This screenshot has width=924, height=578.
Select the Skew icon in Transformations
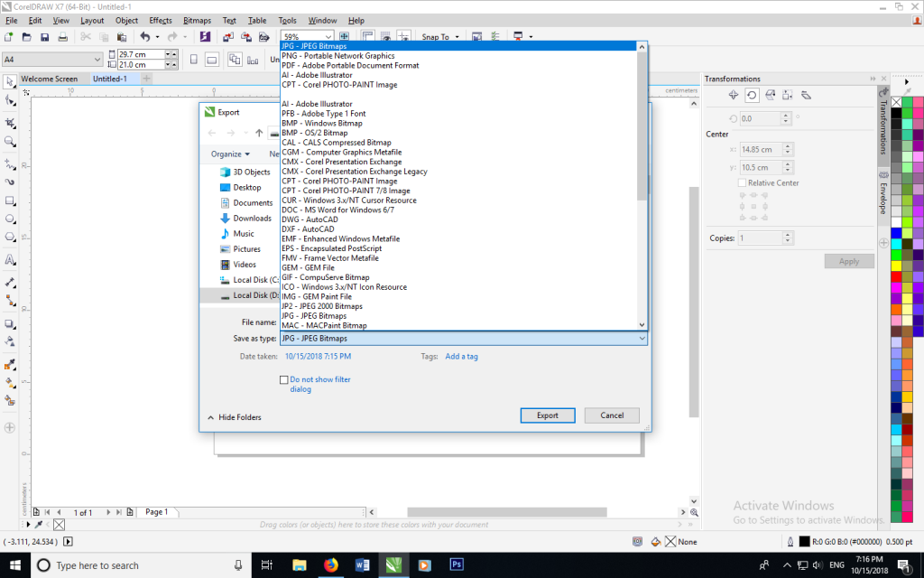[x=806, y=95]
